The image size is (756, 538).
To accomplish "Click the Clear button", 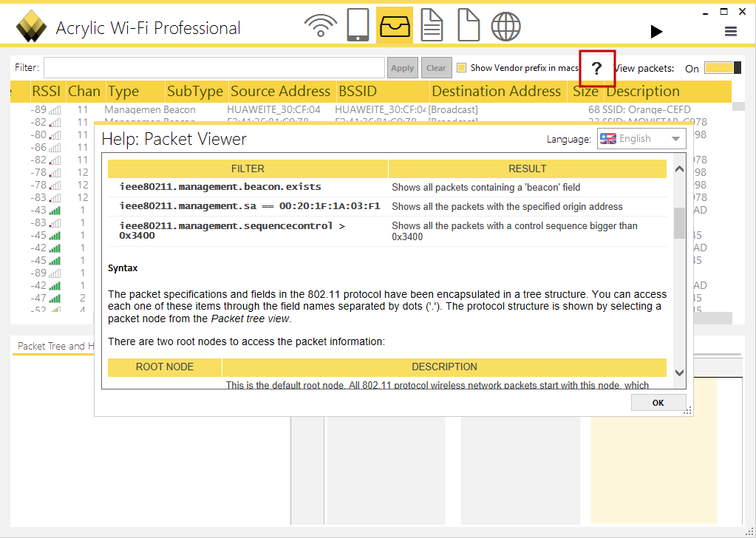I will [436, 67].
